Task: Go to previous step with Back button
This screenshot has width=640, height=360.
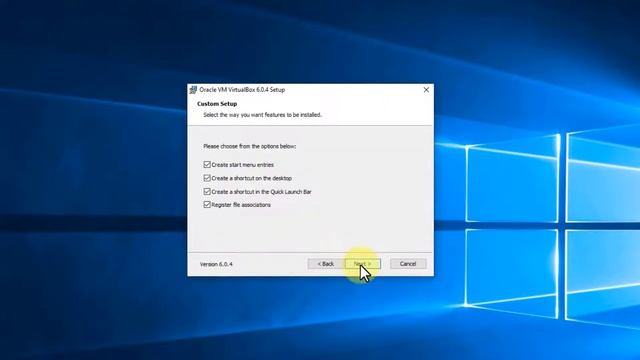Action: click(x=325, y=264)
